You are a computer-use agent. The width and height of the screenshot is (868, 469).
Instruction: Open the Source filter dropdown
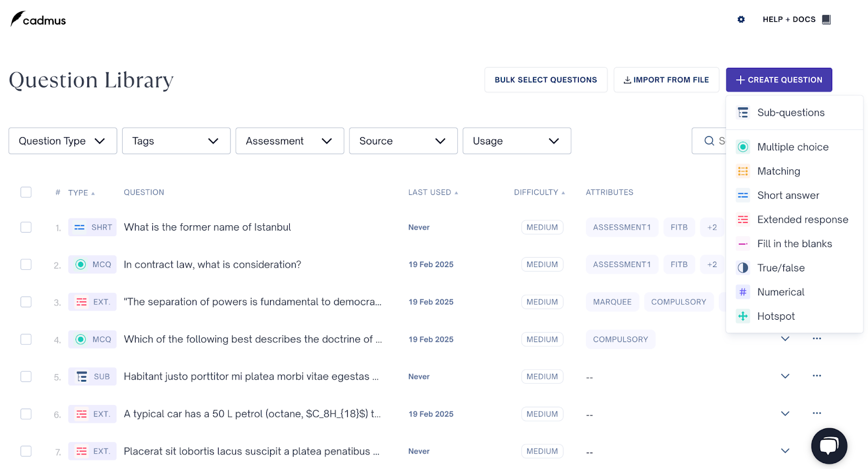(404, 141)
